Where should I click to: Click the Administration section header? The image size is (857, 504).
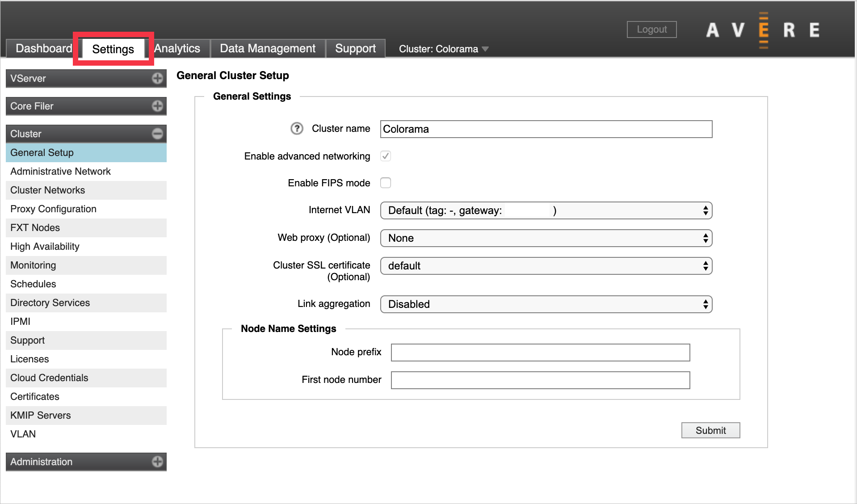tap(86, 462)
